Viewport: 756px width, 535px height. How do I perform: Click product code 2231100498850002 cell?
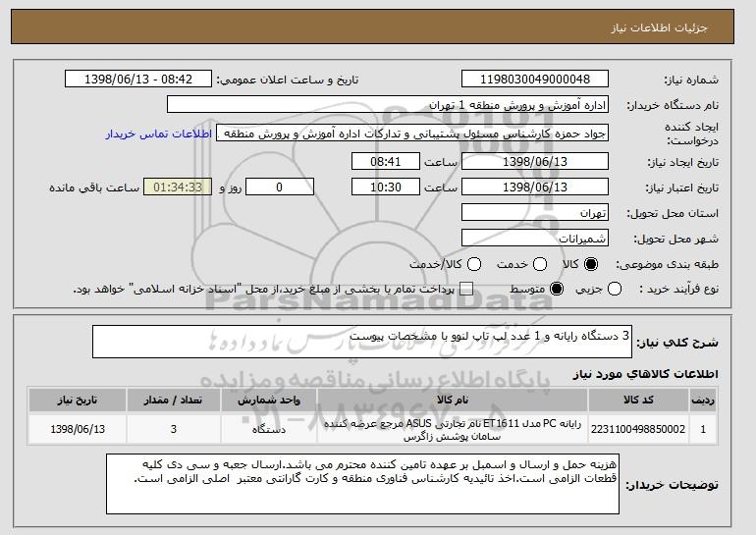pyautogui.click(x=638, y=429)
